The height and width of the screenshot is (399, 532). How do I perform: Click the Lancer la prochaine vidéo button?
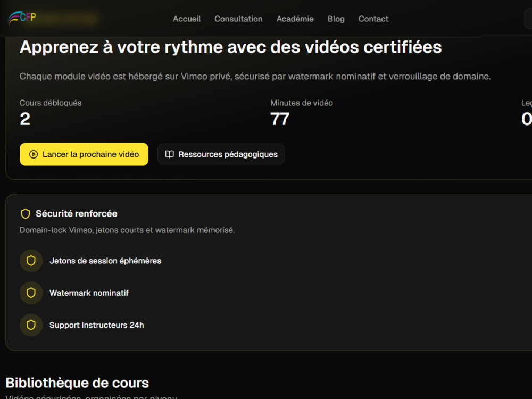(84, 154)
